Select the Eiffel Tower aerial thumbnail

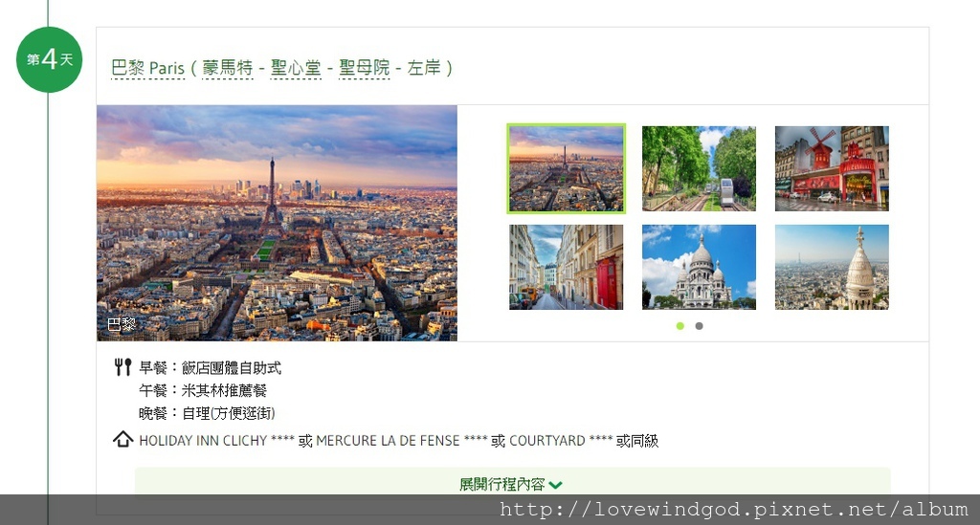(x=567, y=168)
